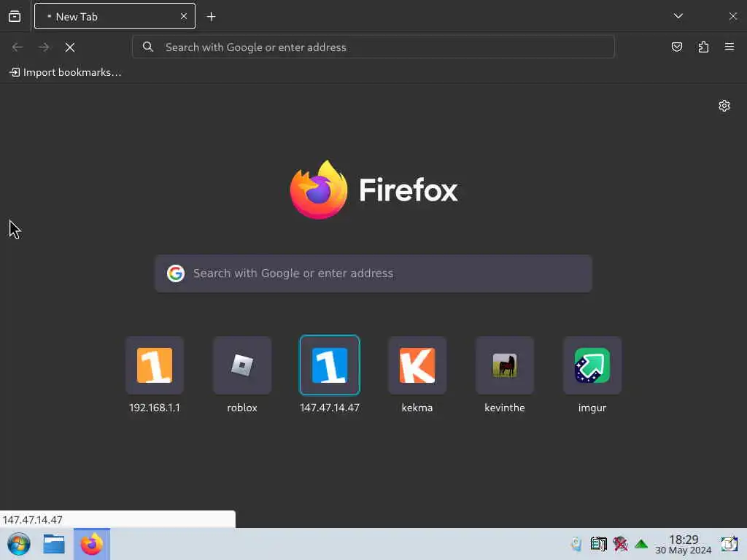747x560 pixels.
Task: Click the Google search box in page center
Action: (373, 273)
